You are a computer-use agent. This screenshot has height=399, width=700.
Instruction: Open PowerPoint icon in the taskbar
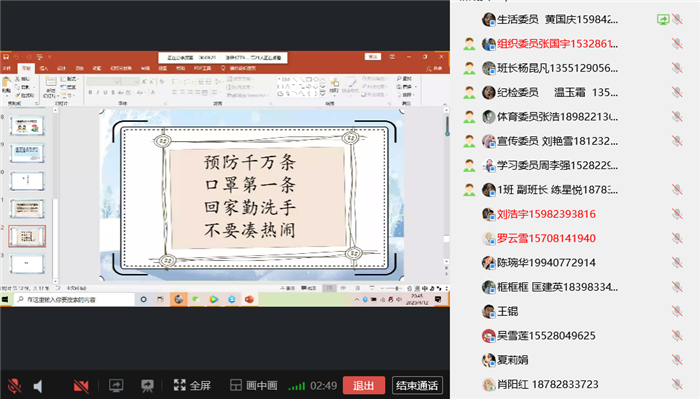pos(249,299)
